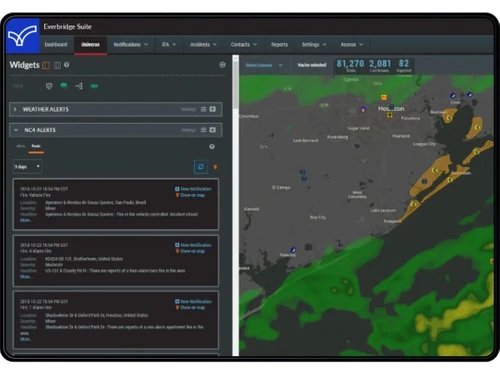Image resolution: width=500 pixels, height=375 pixels.
Task: Click the scrollbar up arrow
Action: pos(236,58)
